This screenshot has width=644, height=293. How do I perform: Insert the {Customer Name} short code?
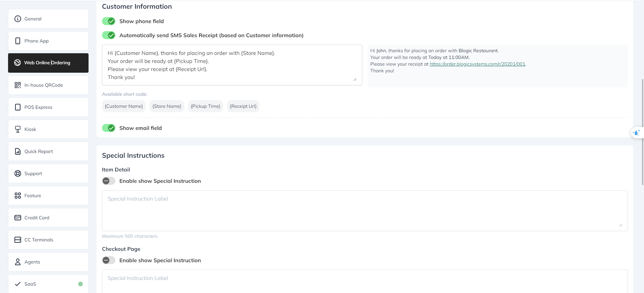(x=124, y=106)
